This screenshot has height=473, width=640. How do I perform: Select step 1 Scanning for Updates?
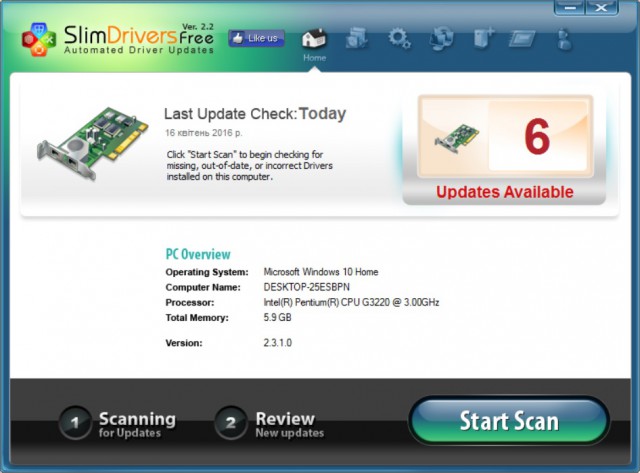118,423
